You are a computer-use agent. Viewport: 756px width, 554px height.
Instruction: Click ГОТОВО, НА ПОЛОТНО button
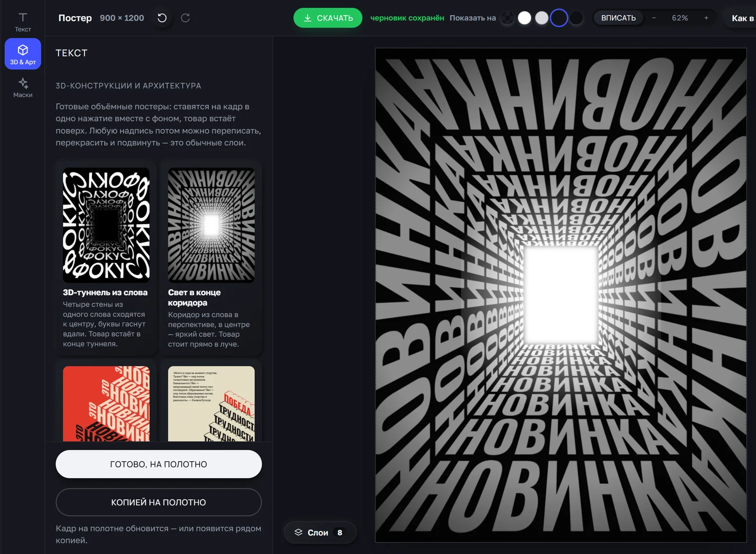pos(159,464)
